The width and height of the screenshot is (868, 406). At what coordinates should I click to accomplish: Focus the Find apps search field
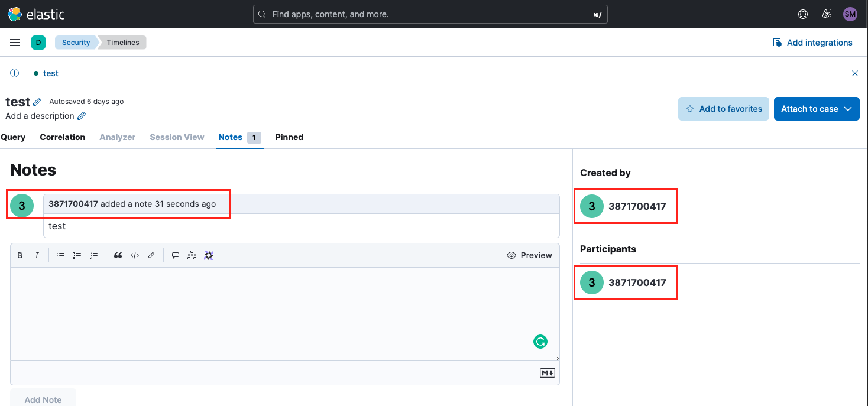(430, 14)
